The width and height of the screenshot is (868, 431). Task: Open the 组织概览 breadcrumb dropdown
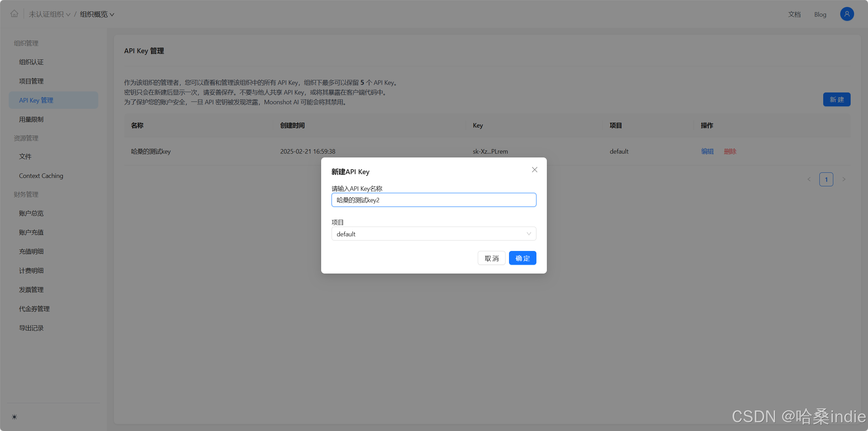(x=97, y=14)
